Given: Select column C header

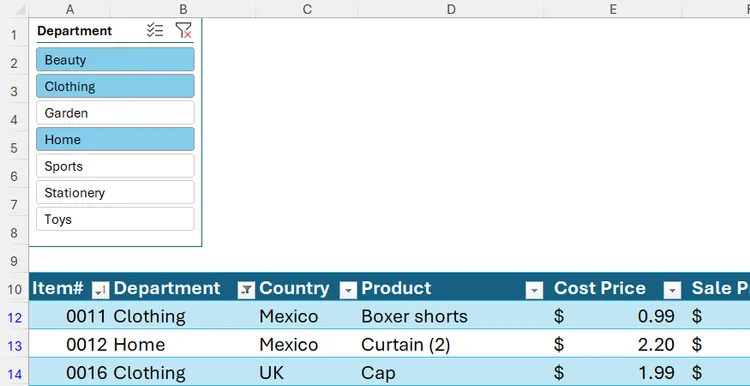Looking at the screenshot, I should click(x=307, y=9).
